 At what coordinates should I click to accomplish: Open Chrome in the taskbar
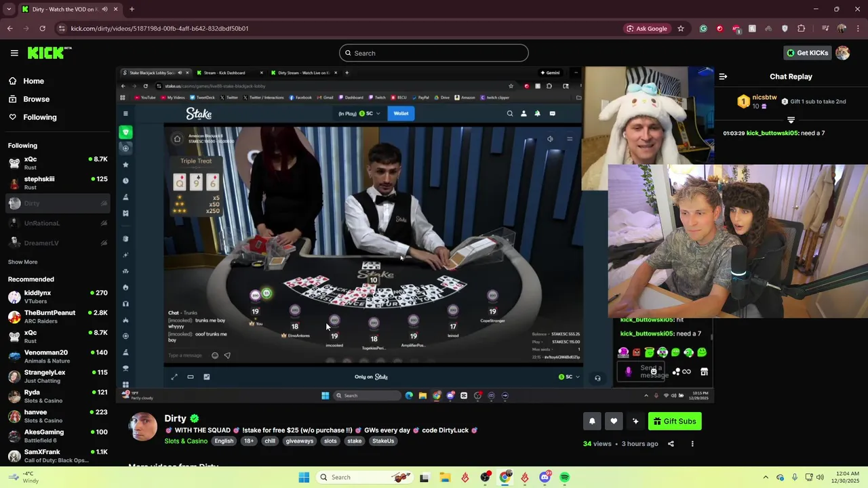tap(505, 477)
